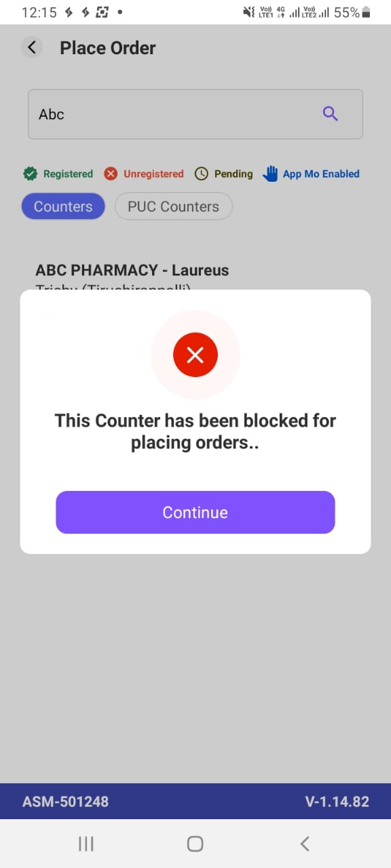Tap the Unregistered legend label
Viewport: 391px width, 868px height.
[153, 174]
